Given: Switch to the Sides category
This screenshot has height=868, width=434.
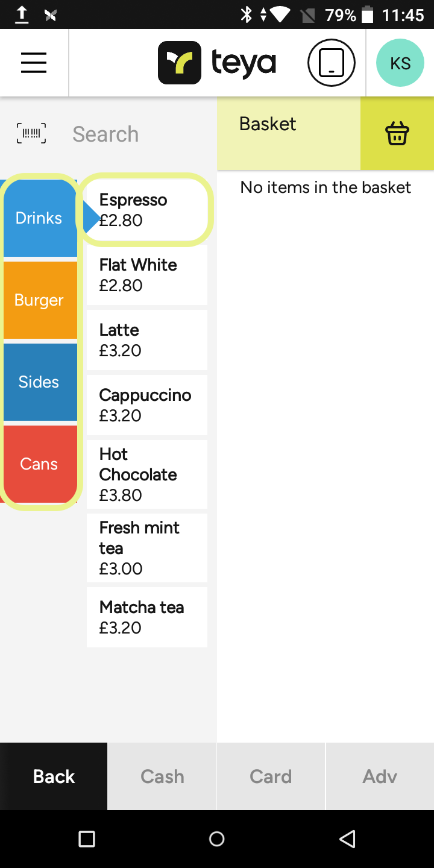Looking at the screenshot, I should [x=39, y=382].
